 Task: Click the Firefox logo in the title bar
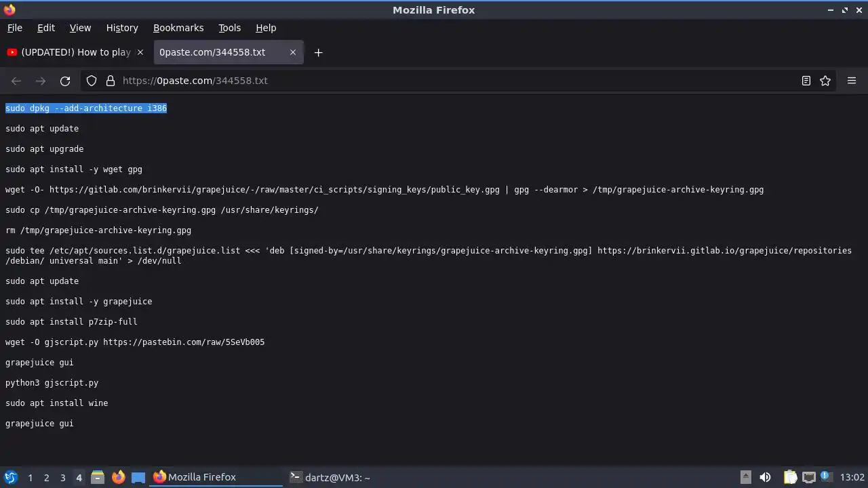(x=9, y=9)
